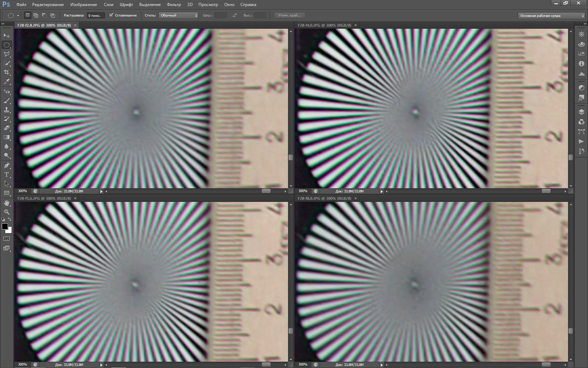Enable Add to selection mode
This screenshot has width=588, height=368.
click(36, 15)
